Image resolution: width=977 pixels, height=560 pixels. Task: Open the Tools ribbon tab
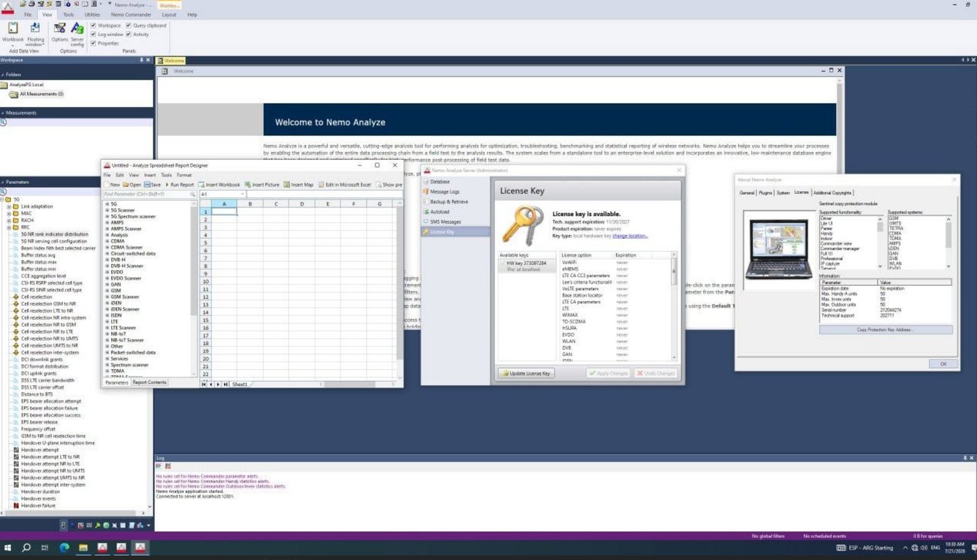click(68, 15)
